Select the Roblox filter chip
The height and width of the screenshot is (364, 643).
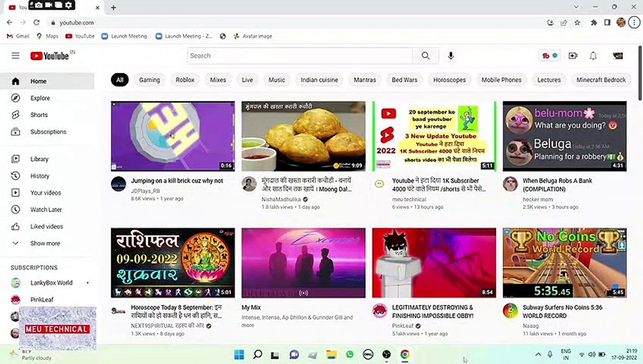tap(185, 80)
